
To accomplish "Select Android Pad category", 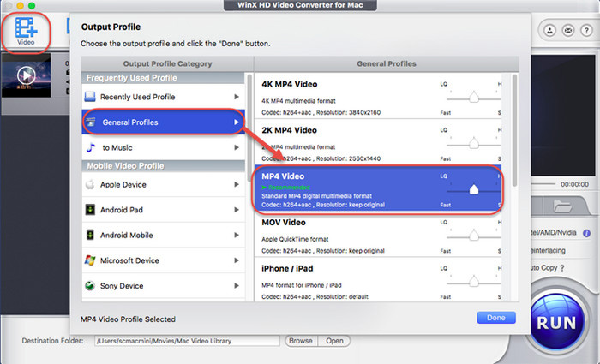I will click(164, 210).
